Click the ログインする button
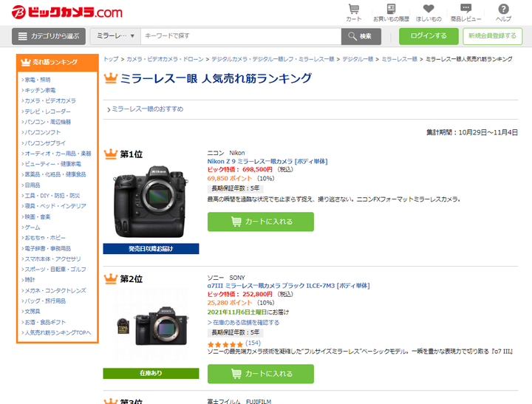Screen dimensions: 532x404 [429, 36]
